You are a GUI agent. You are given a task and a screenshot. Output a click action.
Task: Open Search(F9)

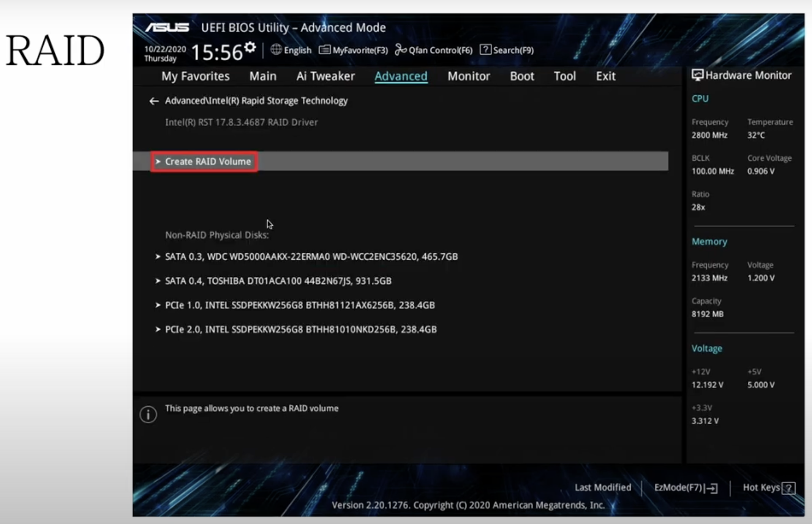513,50
